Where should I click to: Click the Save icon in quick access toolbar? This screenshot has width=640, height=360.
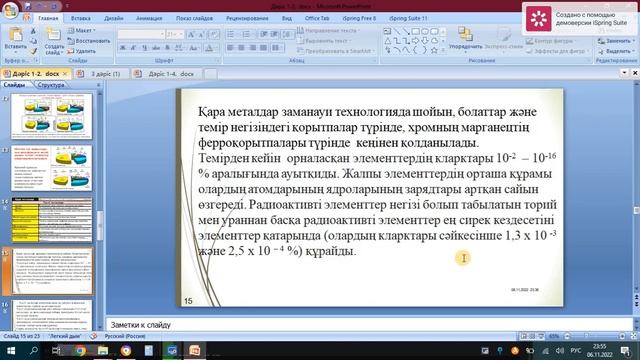tap(28, 6)
